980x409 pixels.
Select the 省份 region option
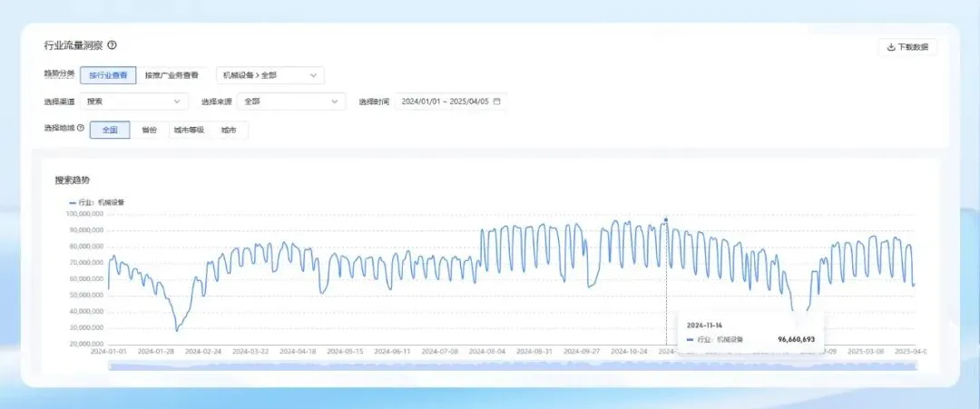pyautogui.click(x=149, y=130)
